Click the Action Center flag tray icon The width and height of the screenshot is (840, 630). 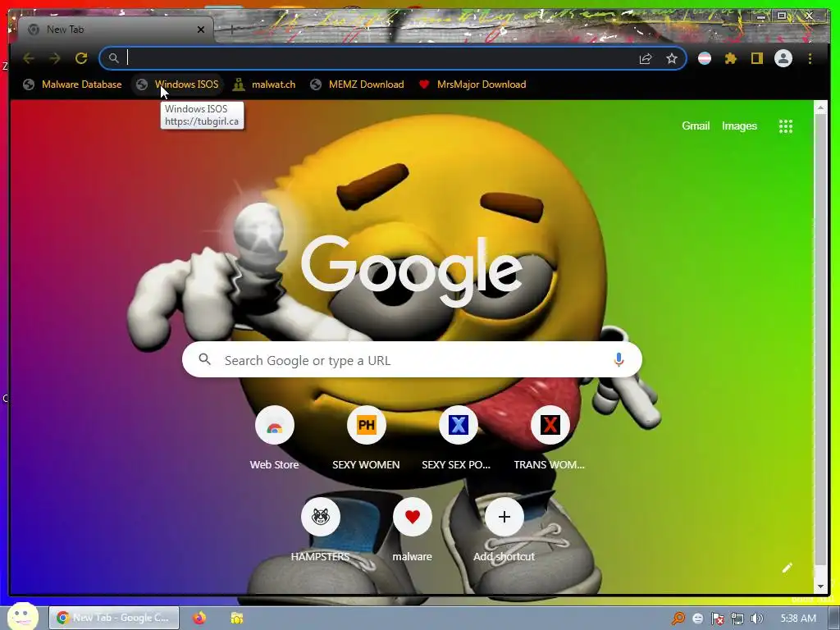point(717,619)
